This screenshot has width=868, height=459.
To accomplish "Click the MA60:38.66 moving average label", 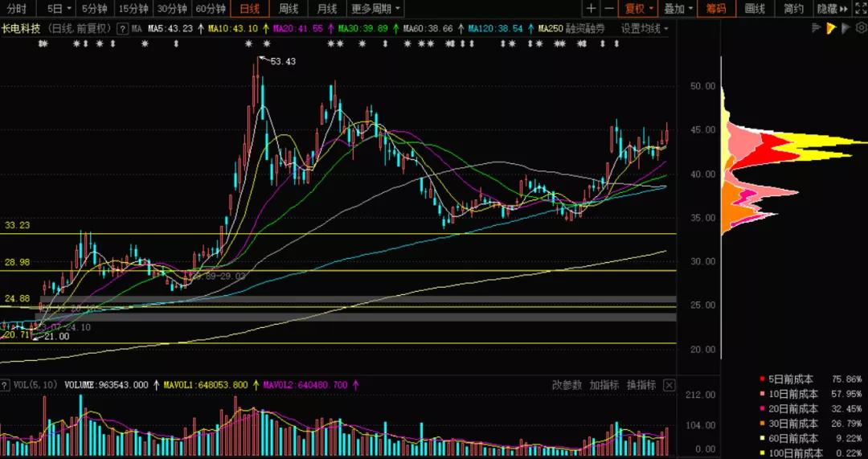I will click(428, 28).
